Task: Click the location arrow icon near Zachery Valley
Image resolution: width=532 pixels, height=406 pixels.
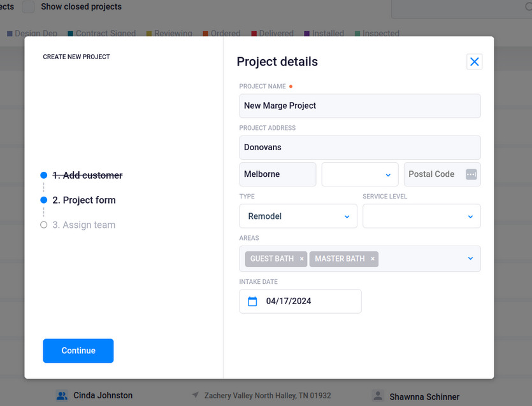Action: [195, 395]
